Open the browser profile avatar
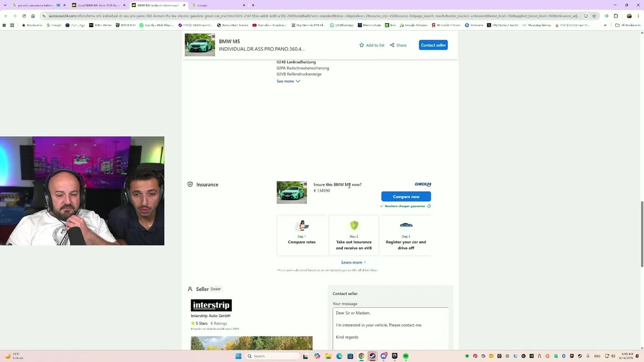Viewport: 644px width, 362px height. point(629,16)
